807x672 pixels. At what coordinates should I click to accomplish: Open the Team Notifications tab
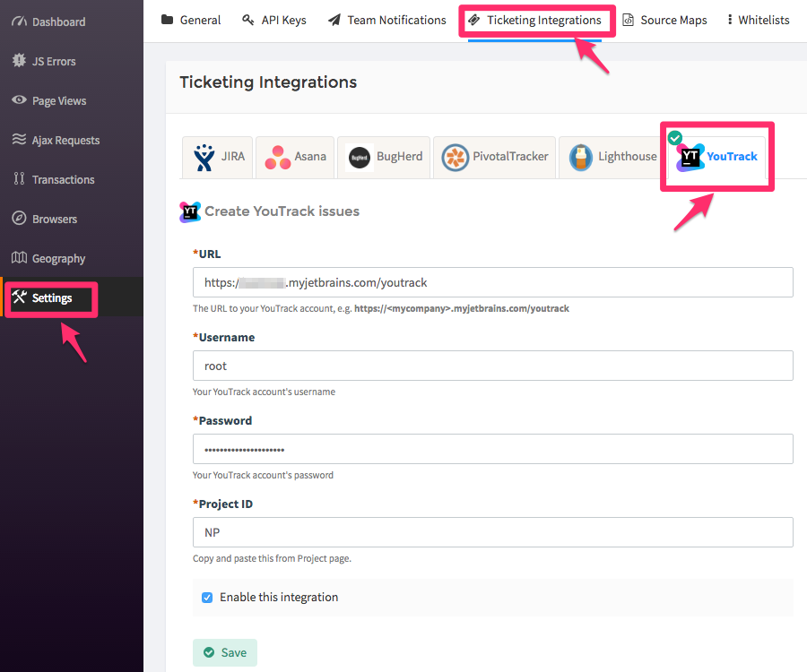tap(387, 20)
